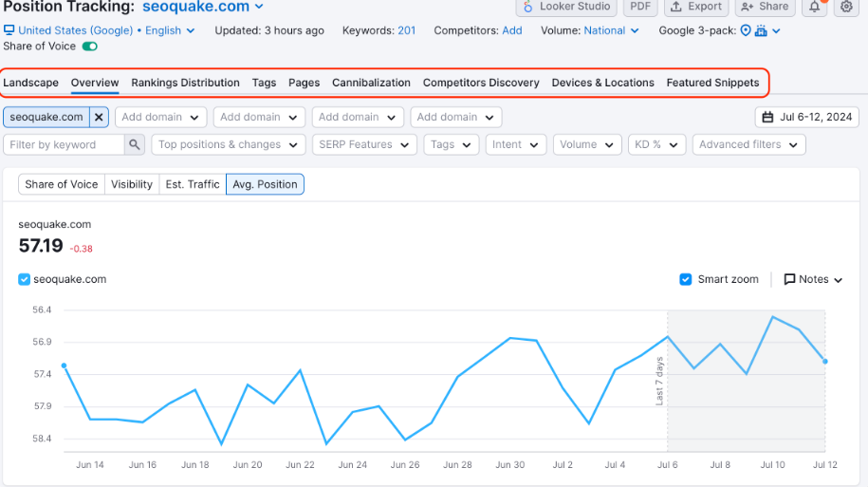The image size is (868, 487).
Task: Show Share of Voice chart
Action: (x=62, y=184)
